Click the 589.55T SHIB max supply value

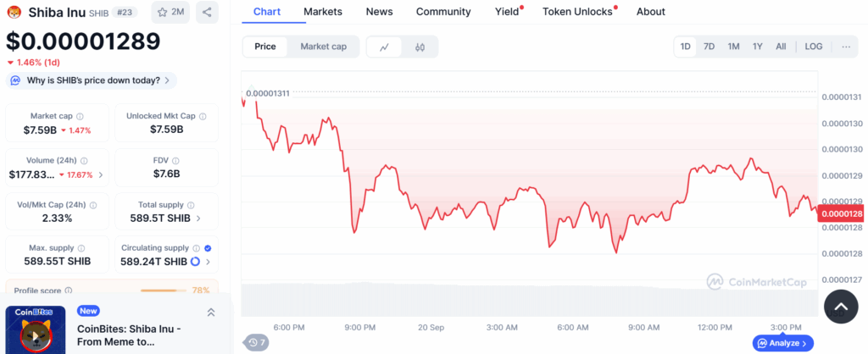[58, 261]
